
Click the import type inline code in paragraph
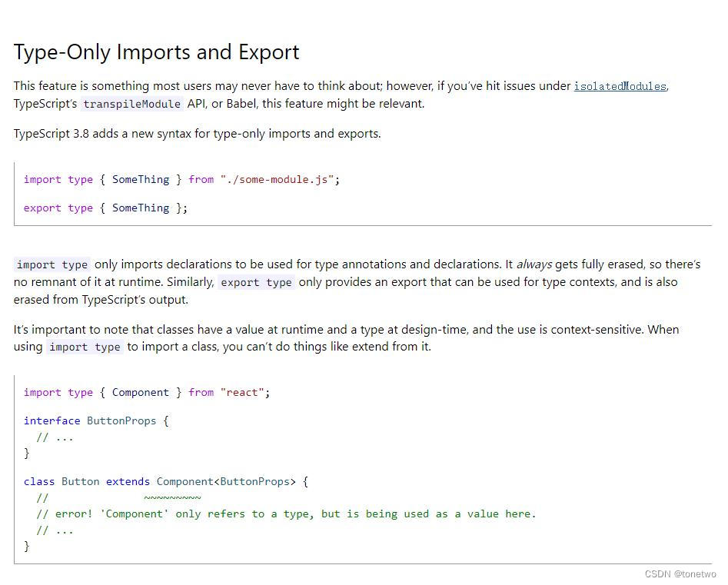[x=51, y=264]
